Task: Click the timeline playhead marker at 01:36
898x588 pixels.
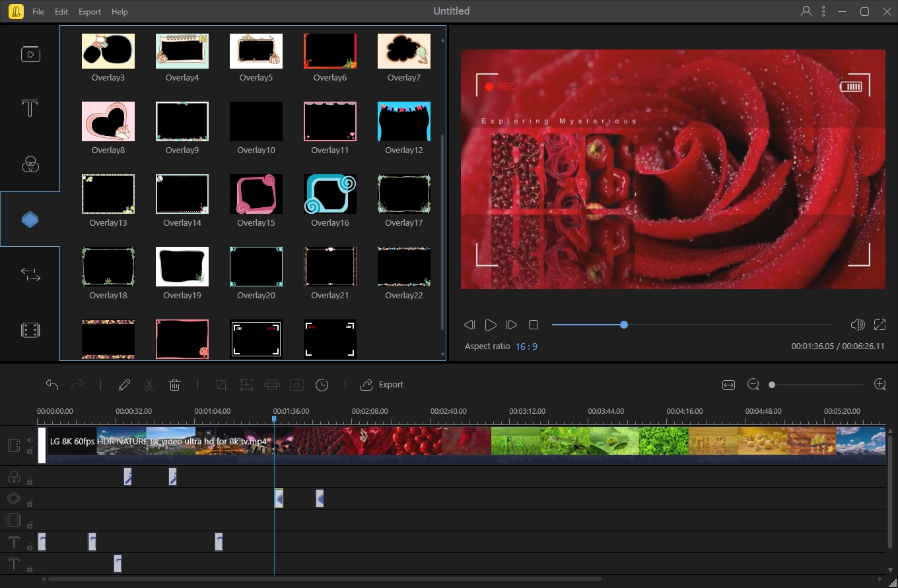Action: click(274, 419)
